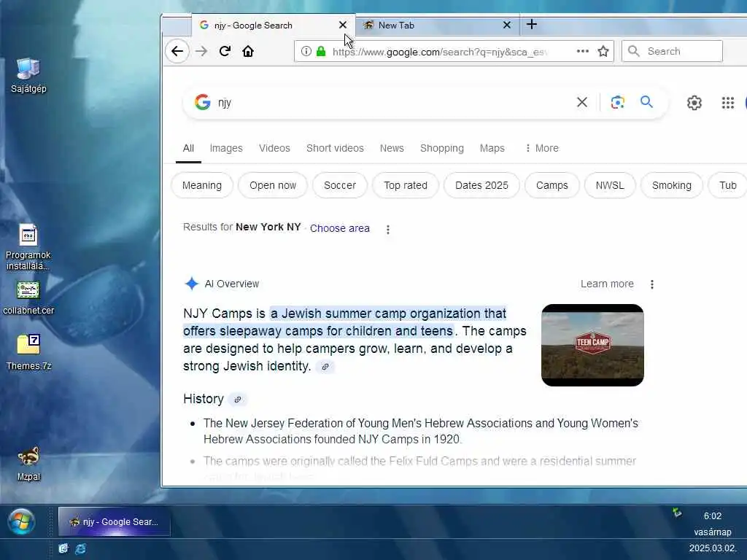The image size is (747, 560).
Task: Click the Google logo in search box
Action: [203, 102]
